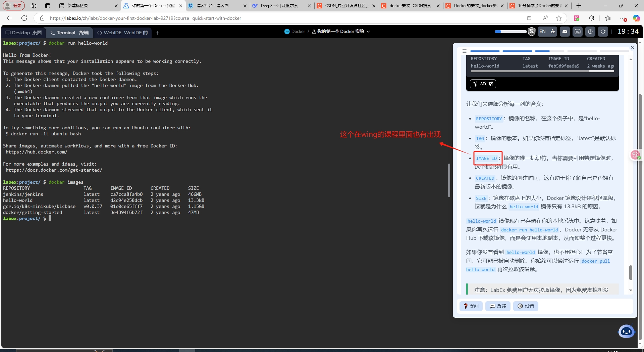Open the browser workspaces icon

34,6
